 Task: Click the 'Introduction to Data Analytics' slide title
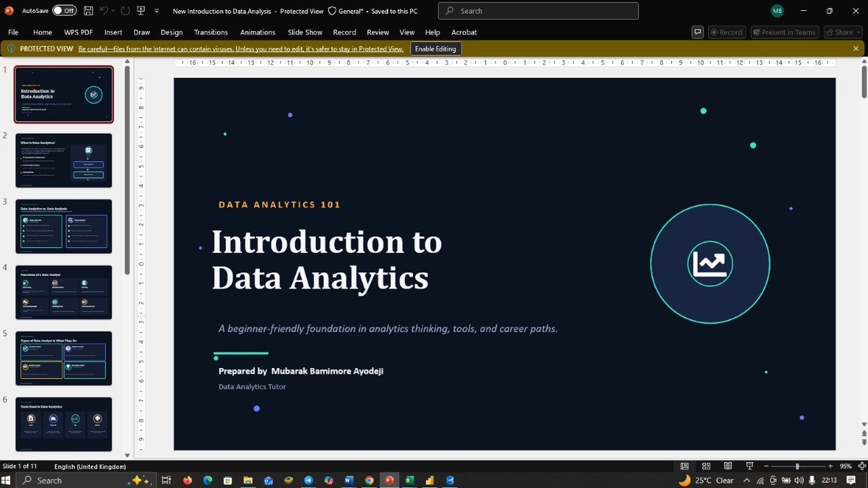click(x=326, y=260)
